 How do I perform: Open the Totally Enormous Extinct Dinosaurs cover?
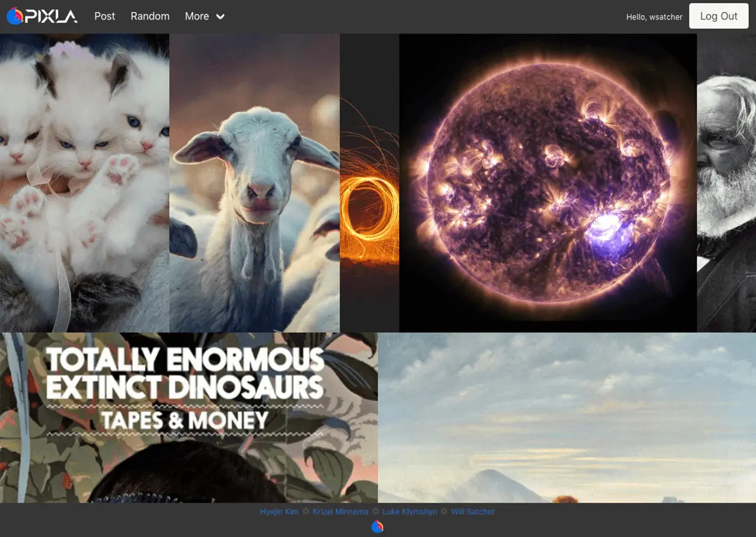[x=189, y=417]
